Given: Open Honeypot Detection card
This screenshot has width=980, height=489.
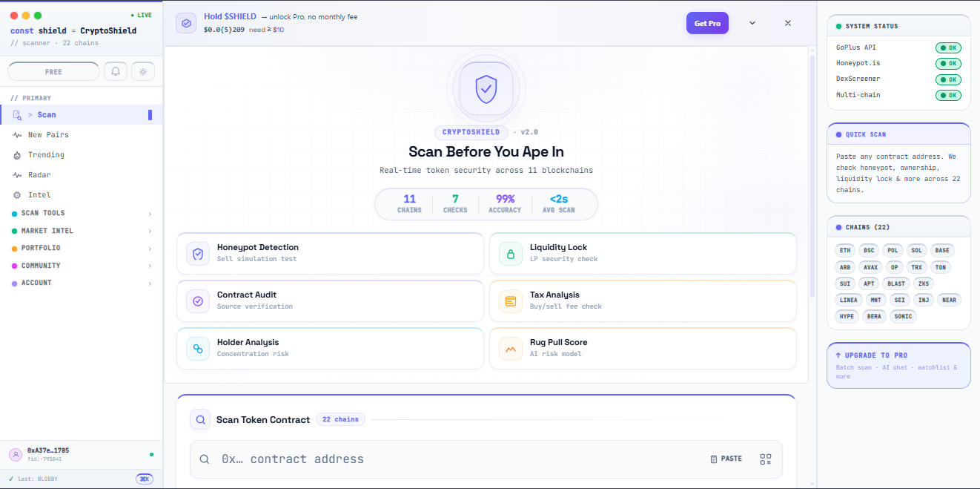Looking at the screenshot, I should tap(330, 253).
